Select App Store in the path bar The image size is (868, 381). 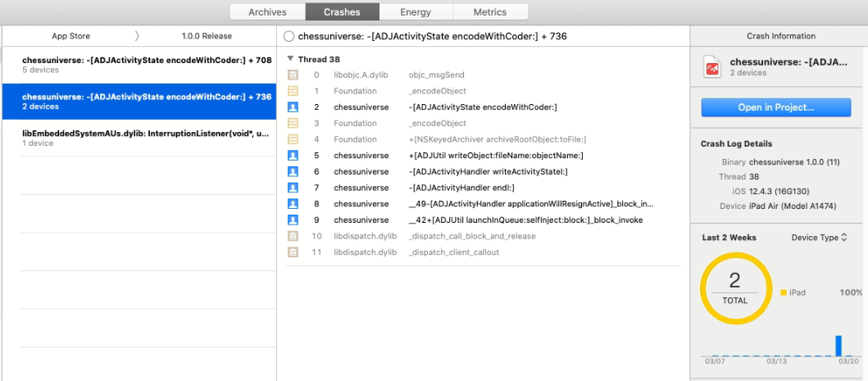(x=70, y=36)
